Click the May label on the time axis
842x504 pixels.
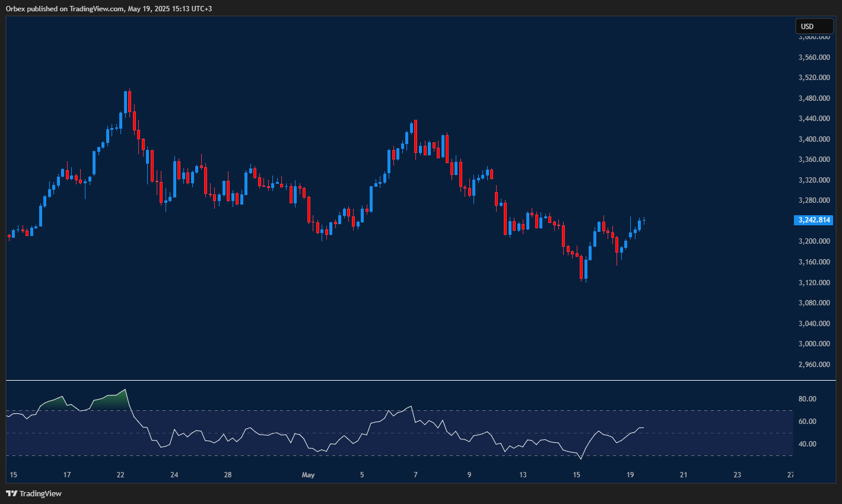pyautogui.click(x=309, y=474)
